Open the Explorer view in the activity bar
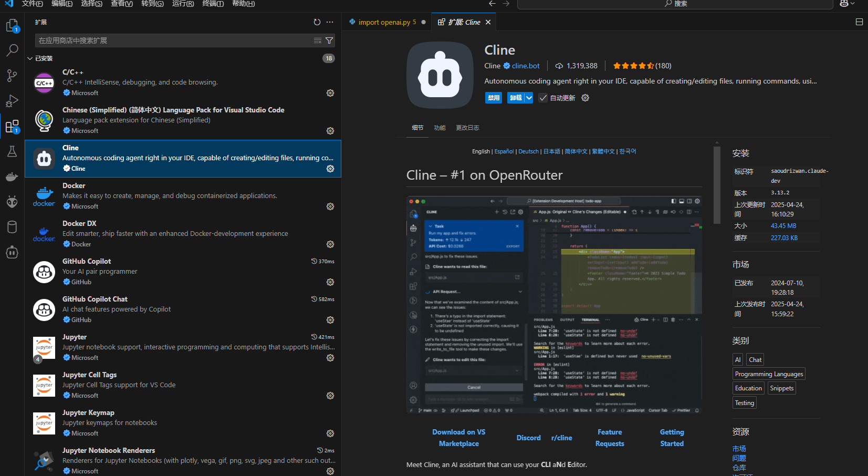The height and width of the screenshot is (476, 868). [x=12, y=25]
